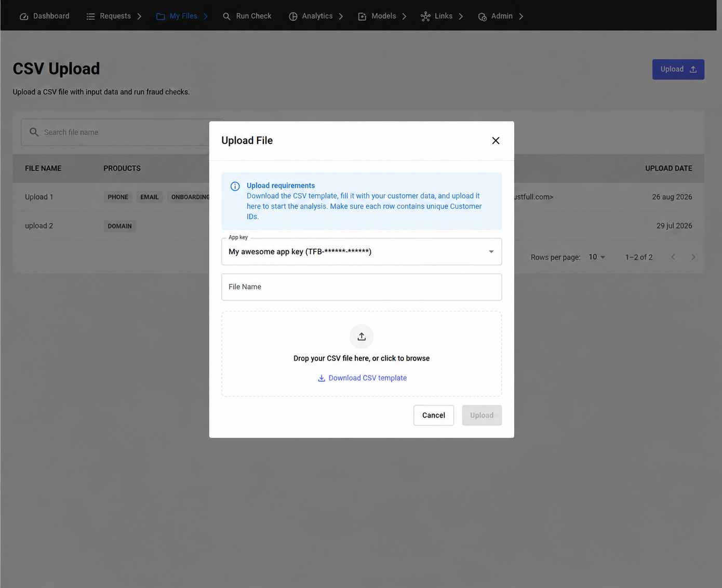
Task: Click the Requests list icon
Action: click(x=90, y=17)
